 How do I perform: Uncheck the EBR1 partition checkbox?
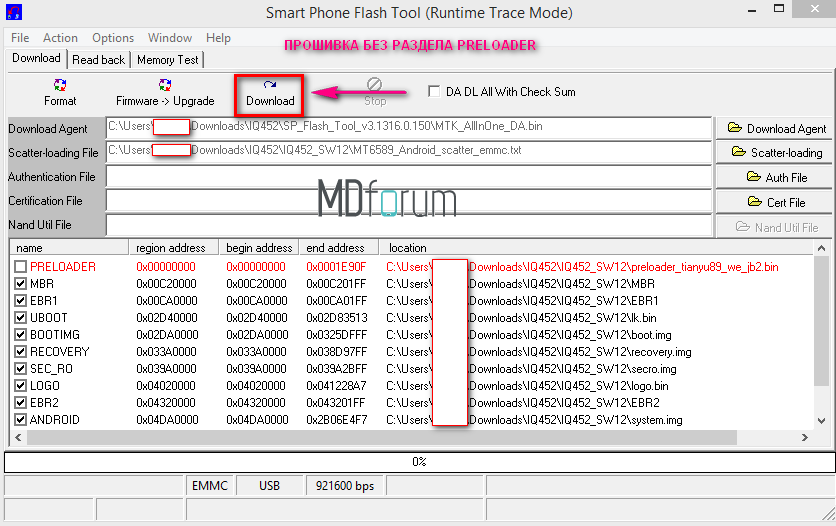[20, 301]
